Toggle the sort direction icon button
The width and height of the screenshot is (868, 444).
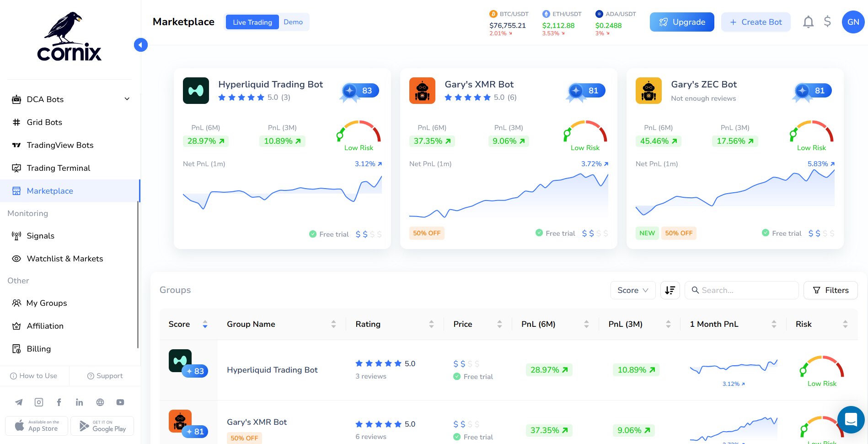click(670, 290)
